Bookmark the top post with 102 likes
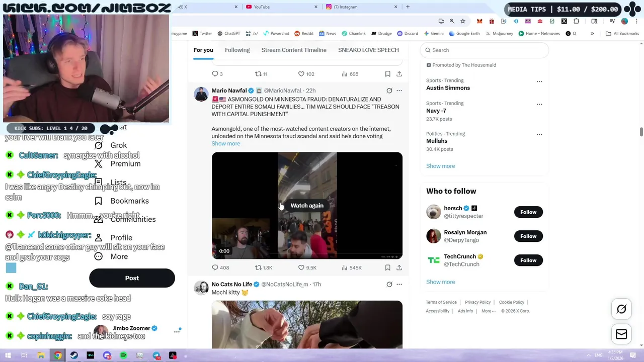The image size is (644, 362). [x=387, y=74]
